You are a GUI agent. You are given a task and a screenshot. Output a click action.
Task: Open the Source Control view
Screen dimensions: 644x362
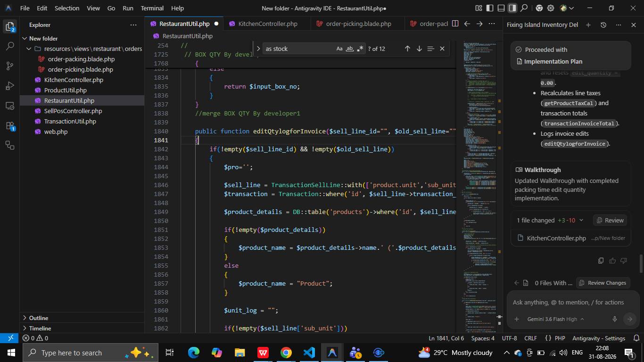pyautogui.click(x=10, y=66)
